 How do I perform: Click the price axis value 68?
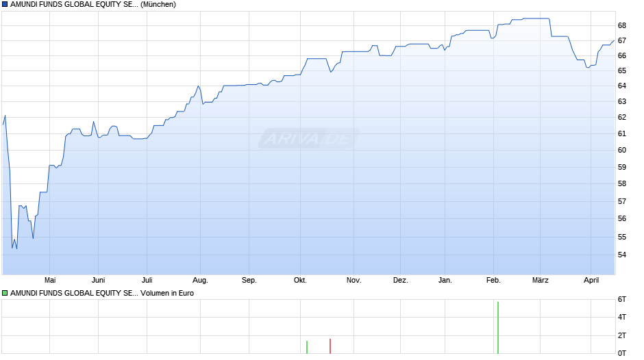coord(622,25)
